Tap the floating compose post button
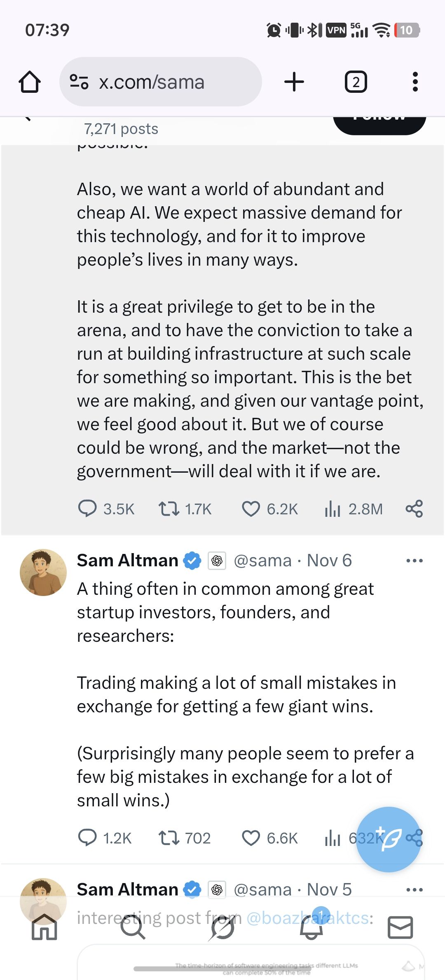Image resolution: width=445 pixels, height=980 pixels. click(389, 839)
